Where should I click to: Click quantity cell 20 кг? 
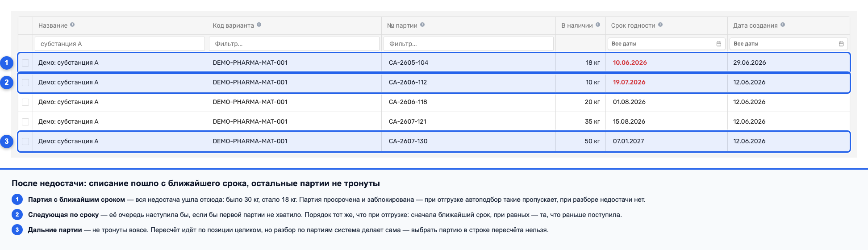pyautogui.click(x=593, y=102)
